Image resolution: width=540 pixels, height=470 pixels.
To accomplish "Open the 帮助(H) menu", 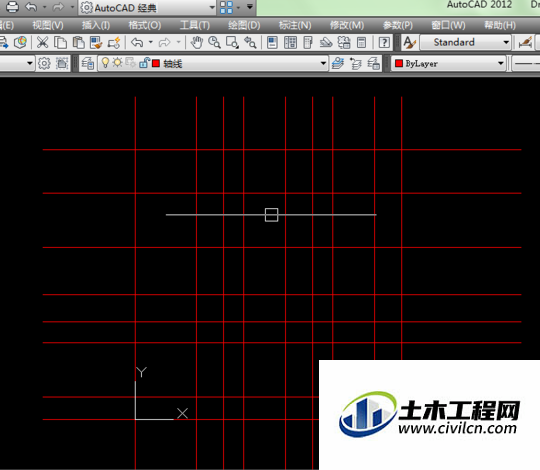I will click(500, 25).
